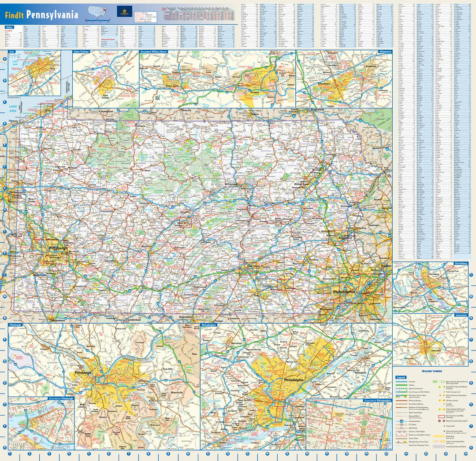Select the Airport icon in the legend
Viewport: 476px width, 461px height.
[444, 400]
